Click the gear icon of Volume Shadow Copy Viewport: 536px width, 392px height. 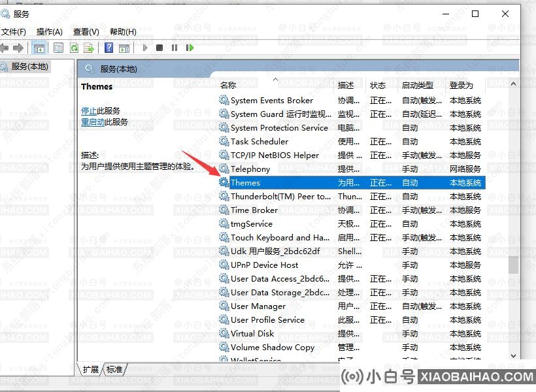pyautogui.click(x=224, y=347)
